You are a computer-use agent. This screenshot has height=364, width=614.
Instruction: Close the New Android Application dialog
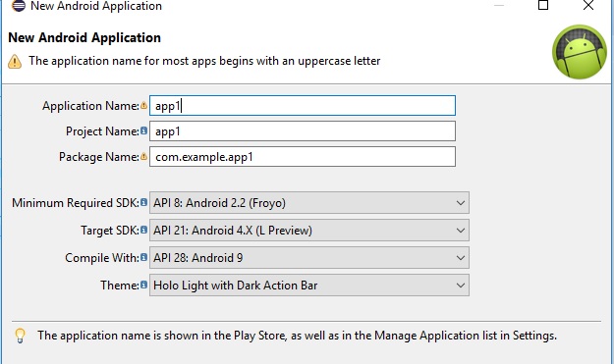pyautogui.click(x=588, y=5)
